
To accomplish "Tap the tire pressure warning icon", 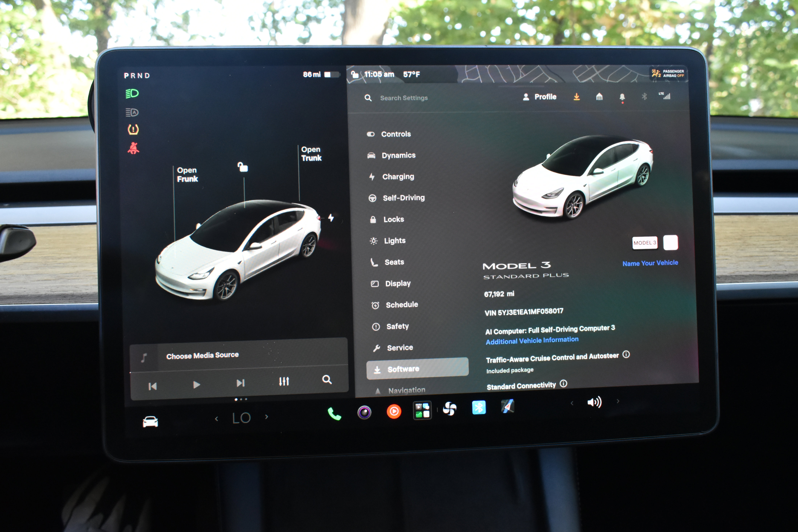I will click(133, 129).
